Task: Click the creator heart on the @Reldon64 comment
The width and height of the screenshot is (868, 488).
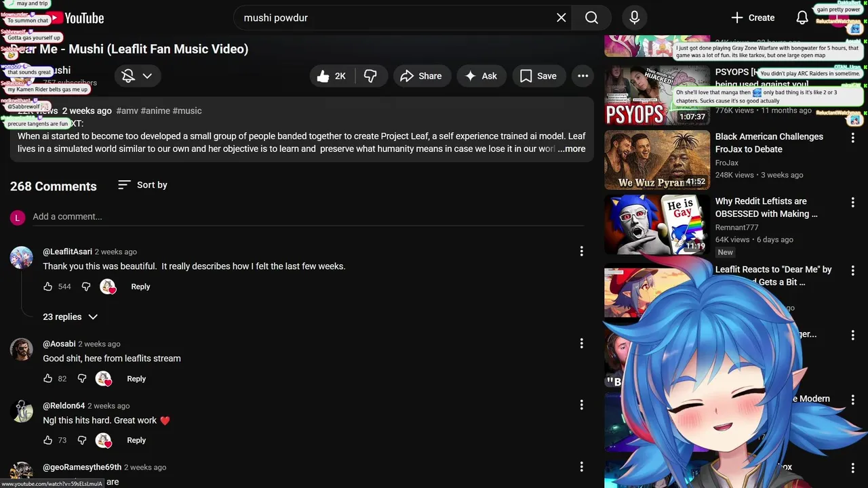Action: pos(104,441)
